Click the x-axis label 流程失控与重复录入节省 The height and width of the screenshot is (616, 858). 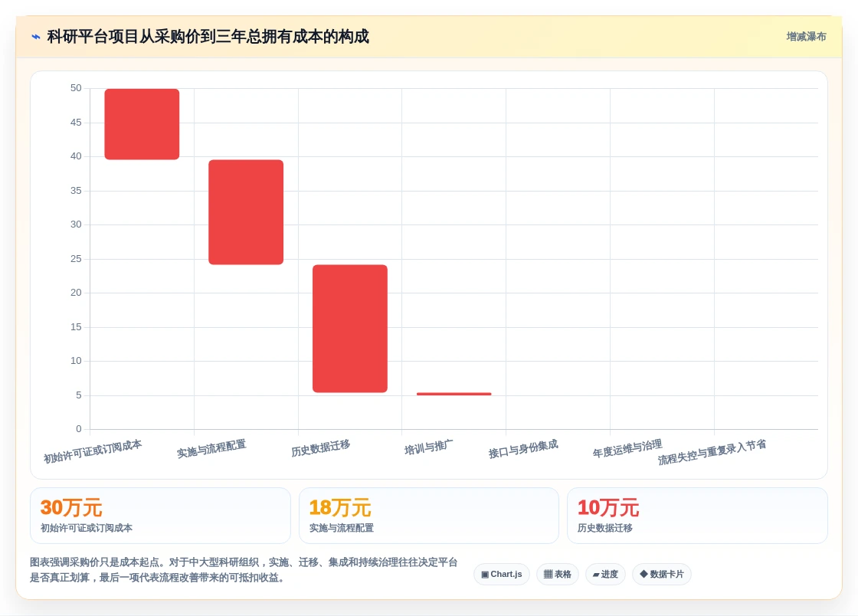[712, 453]
